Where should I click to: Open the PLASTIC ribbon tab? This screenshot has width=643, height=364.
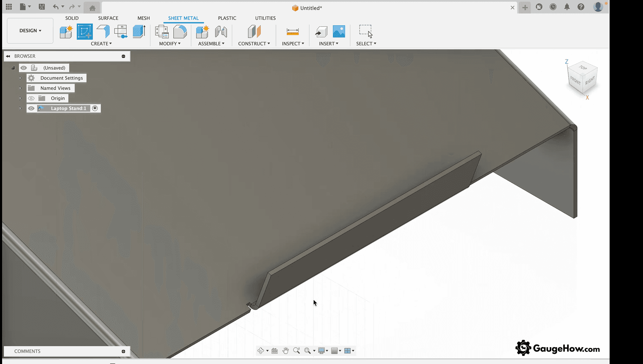[x=227, y=18]
